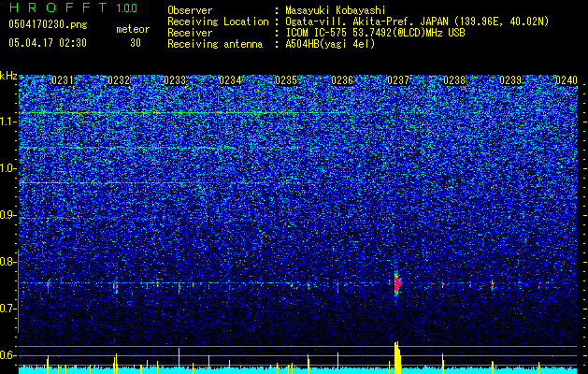Click the "Receiving Location" label

(218, 22)
